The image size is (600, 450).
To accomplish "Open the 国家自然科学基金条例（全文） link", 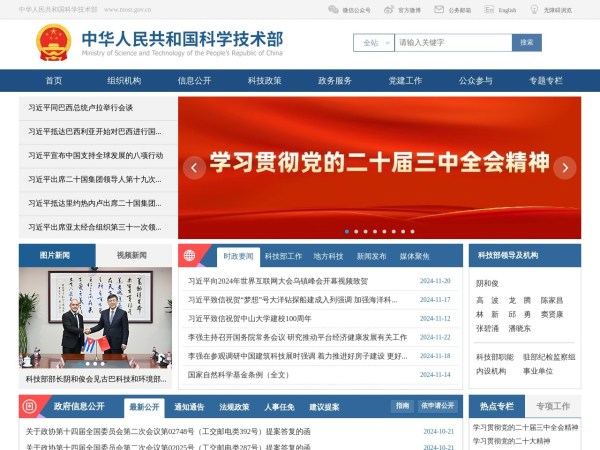I will pyautogui.click(x=239, y=375).
